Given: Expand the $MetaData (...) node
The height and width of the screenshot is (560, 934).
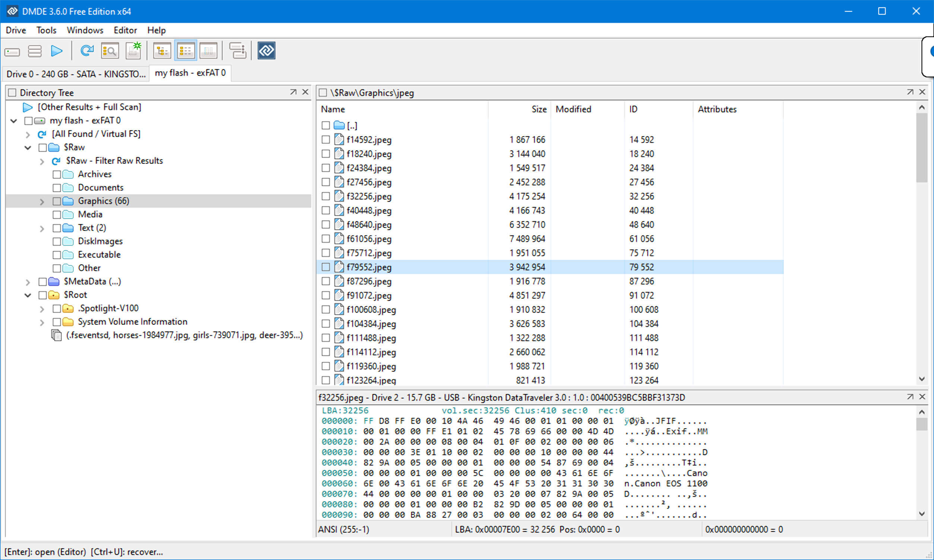Looking at the screenshot, I should [x=28, y=282].
